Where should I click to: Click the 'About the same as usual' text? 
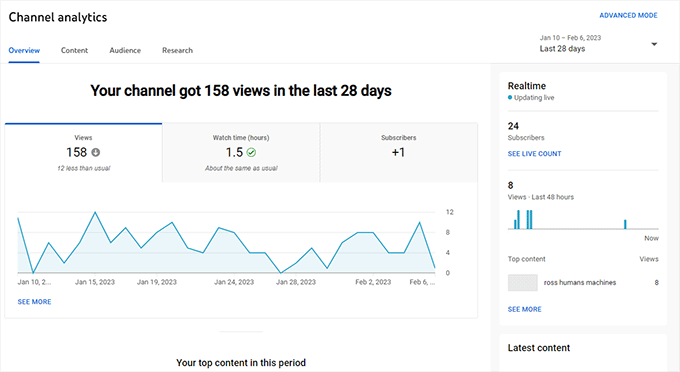241,168
